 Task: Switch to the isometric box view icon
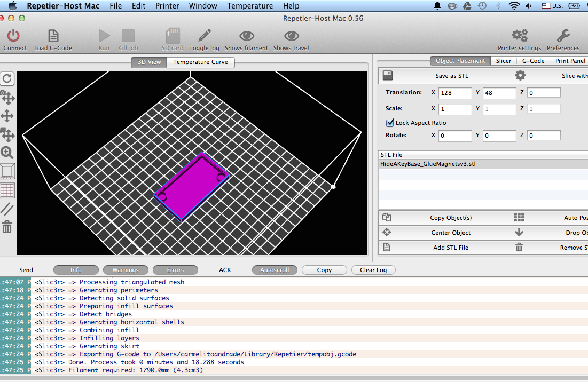point(7,171)
